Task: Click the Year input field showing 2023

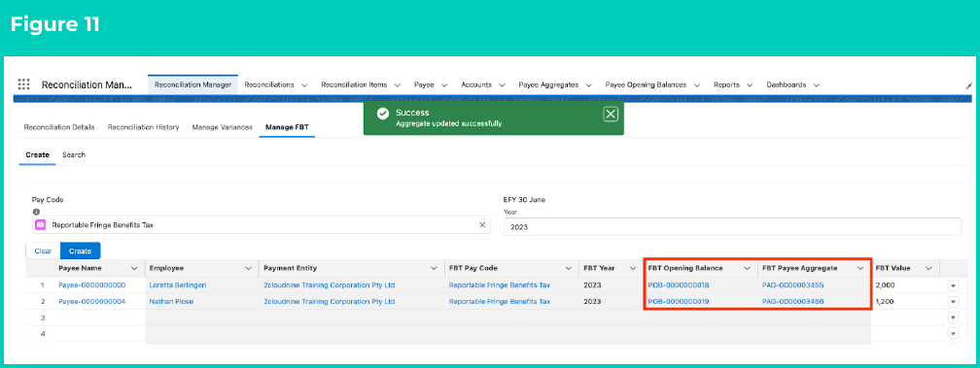Action: pyautogui.click(x=732, y=227)
